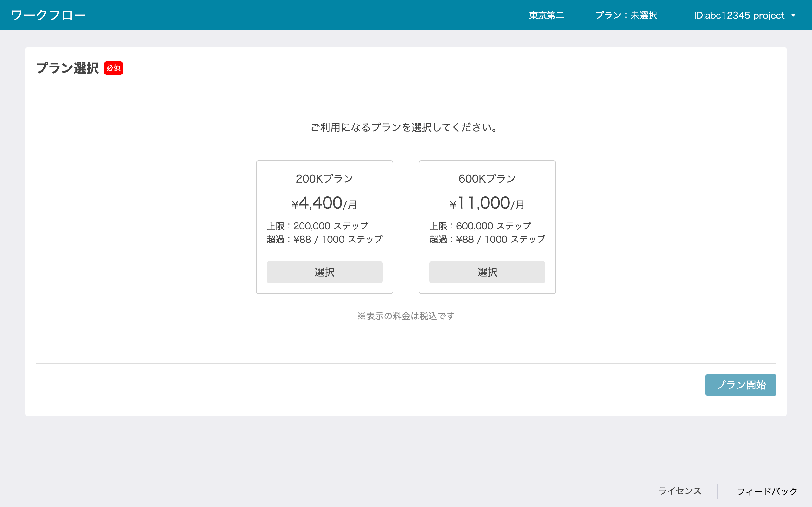Viewport: 812px width, 507px height.
Task: Click the プラン：未選択 status in header
Action: coord(626,16)
